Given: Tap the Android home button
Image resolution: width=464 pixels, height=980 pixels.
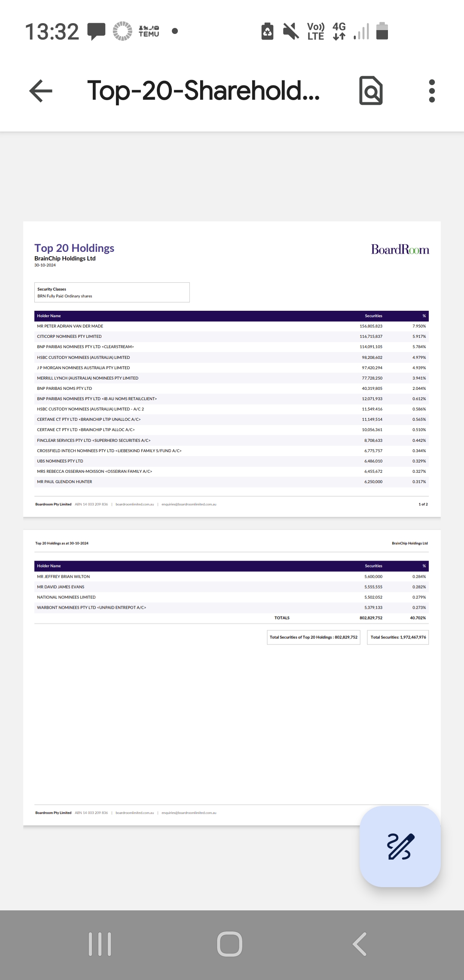Looking at the screenshot, I should (230, 944).
